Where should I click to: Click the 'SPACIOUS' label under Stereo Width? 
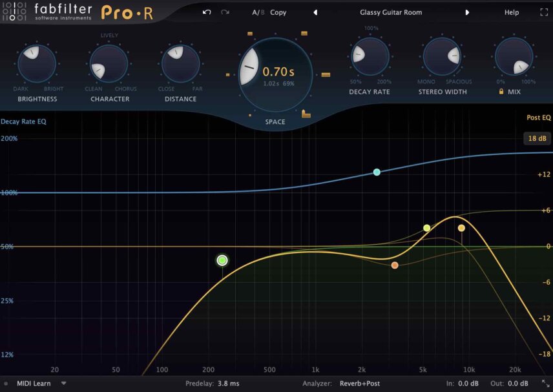point(459,81)
